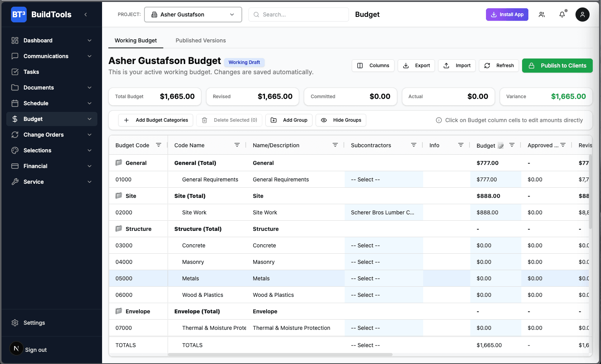Click the Export download icon
Image resolution: width=601 pixels, height=364 pixels.
[x=406, y=66]
